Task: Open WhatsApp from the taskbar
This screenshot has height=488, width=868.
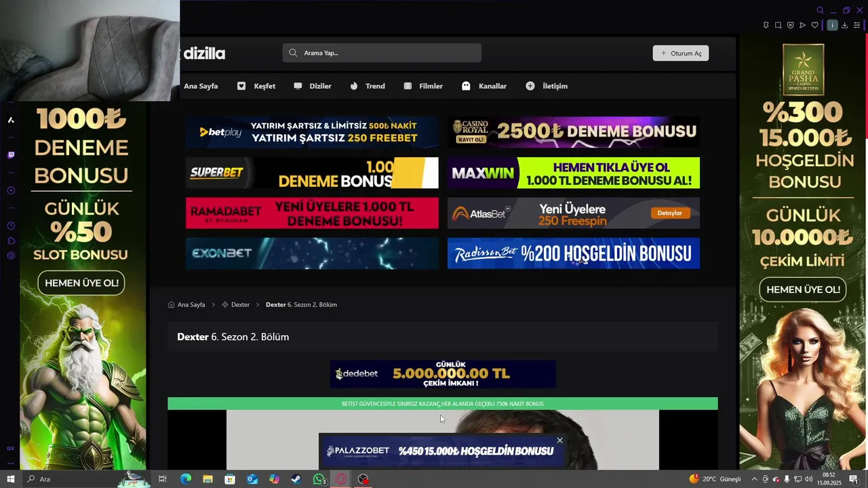Action: tap(319, 479)
